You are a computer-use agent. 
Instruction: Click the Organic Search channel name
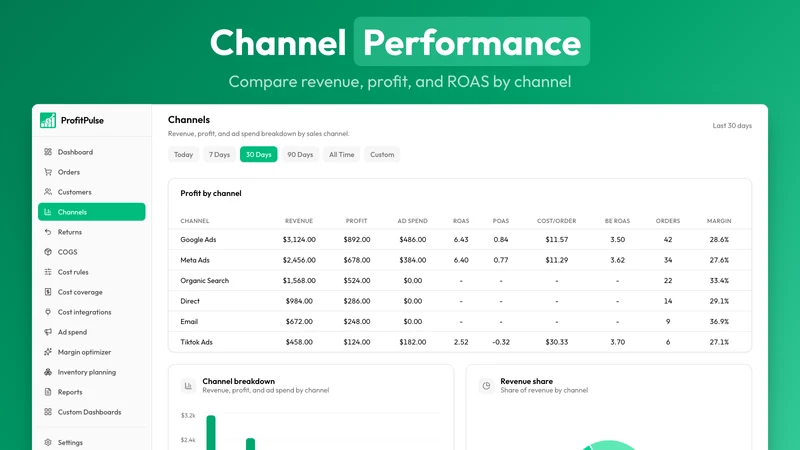click(205, 281)
